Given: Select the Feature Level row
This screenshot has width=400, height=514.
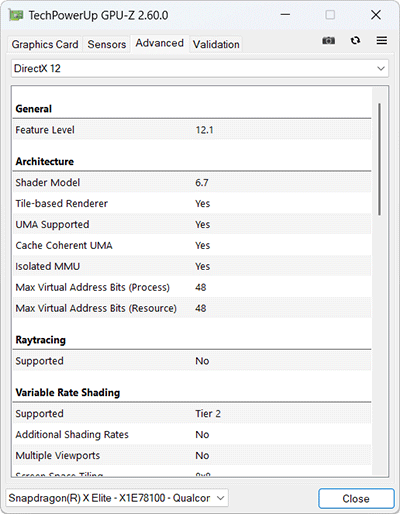Looking at the screenshot, I should point(192,130).
